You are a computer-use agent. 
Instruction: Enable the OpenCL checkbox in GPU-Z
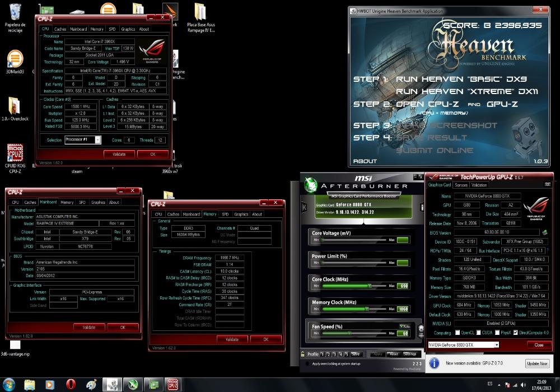458,333
